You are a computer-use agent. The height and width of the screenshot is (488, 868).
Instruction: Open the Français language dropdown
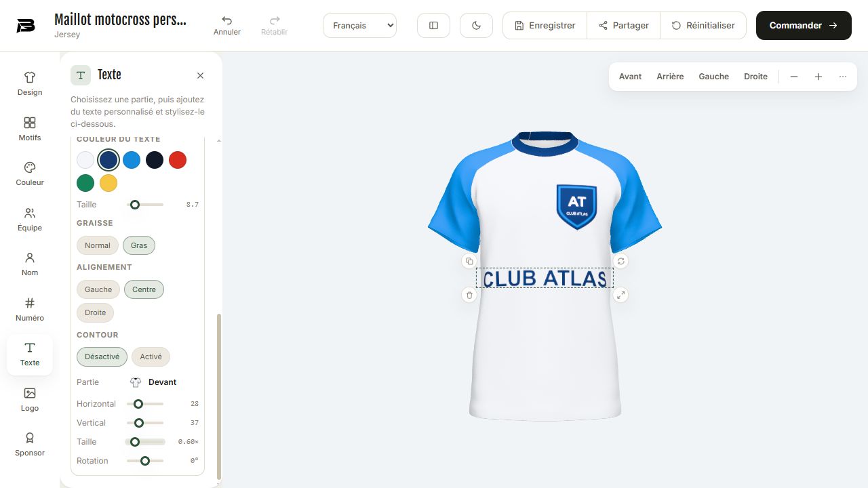(x=359, y=25)
